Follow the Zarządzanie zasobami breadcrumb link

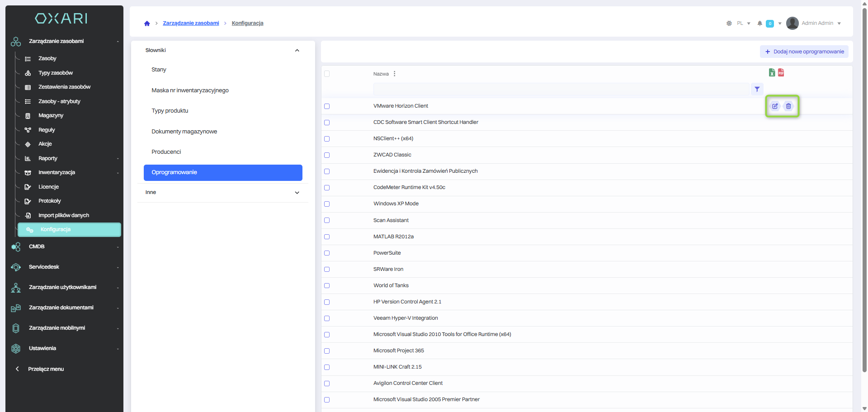191,23
